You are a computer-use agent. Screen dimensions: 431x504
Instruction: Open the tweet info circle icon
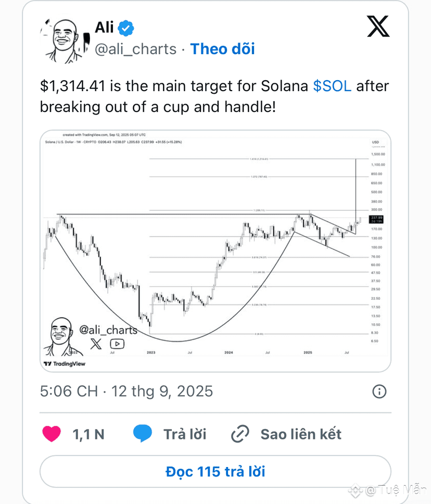pos(379,392)
